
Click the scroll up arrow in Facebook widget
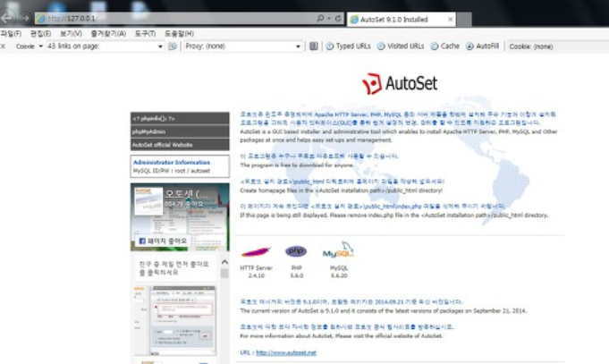(224, 262)
